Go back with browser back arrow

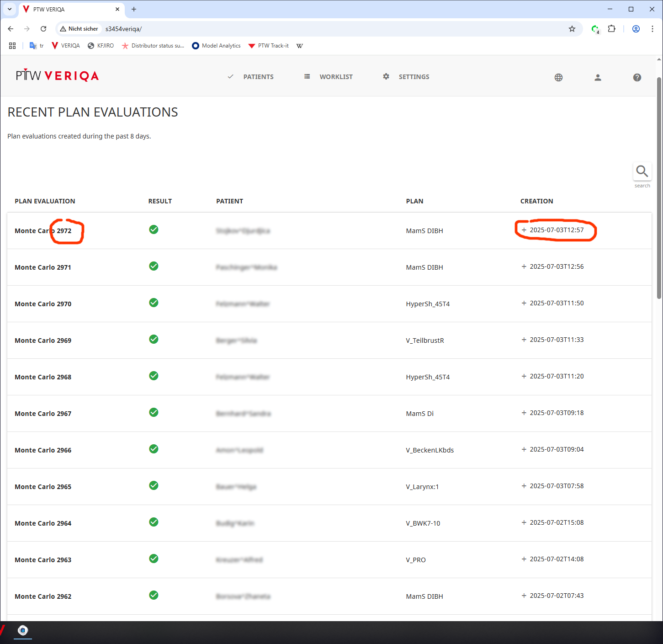(x=11, y=29)
